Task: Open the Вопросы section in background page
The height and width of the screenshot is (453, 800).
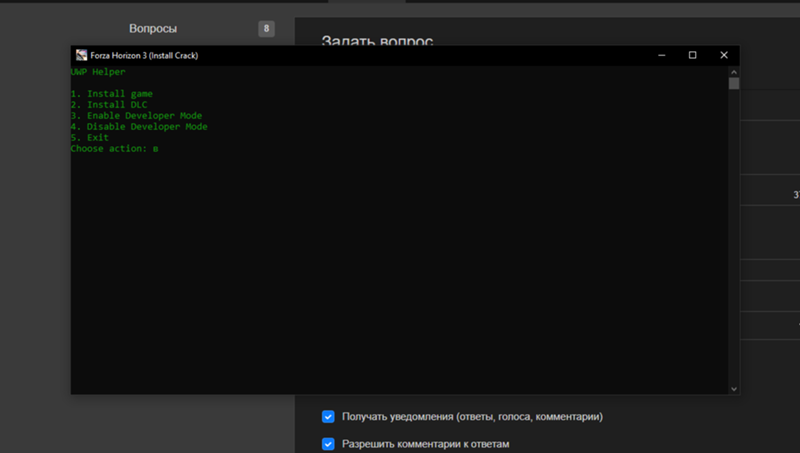Action: pos(153,29)
